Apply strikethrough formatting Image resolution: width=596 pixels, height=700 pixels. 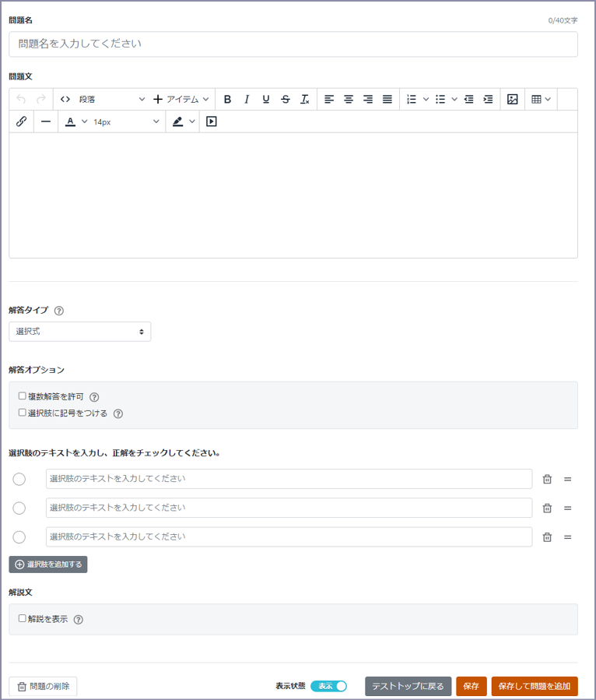point(286,99)
